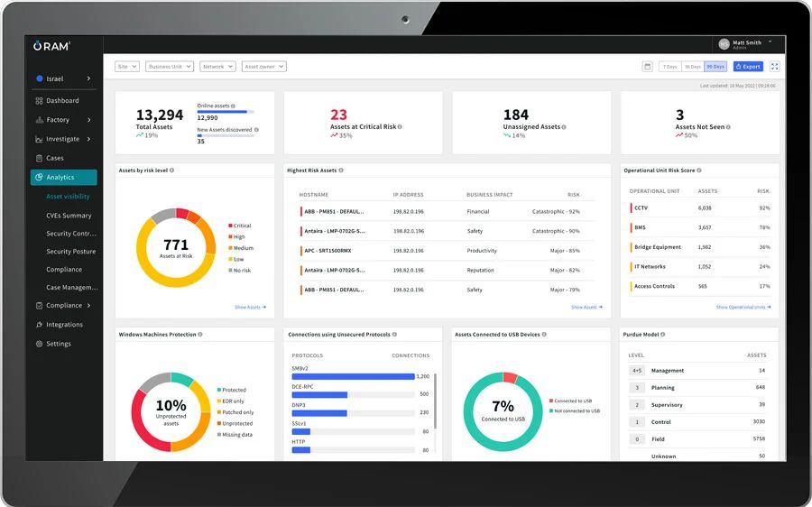Image resolution: width=812 pixels, height=507 pixels.
Task: Click info icon beside Operational Unit Risk Score
Action: click(699, 171)
